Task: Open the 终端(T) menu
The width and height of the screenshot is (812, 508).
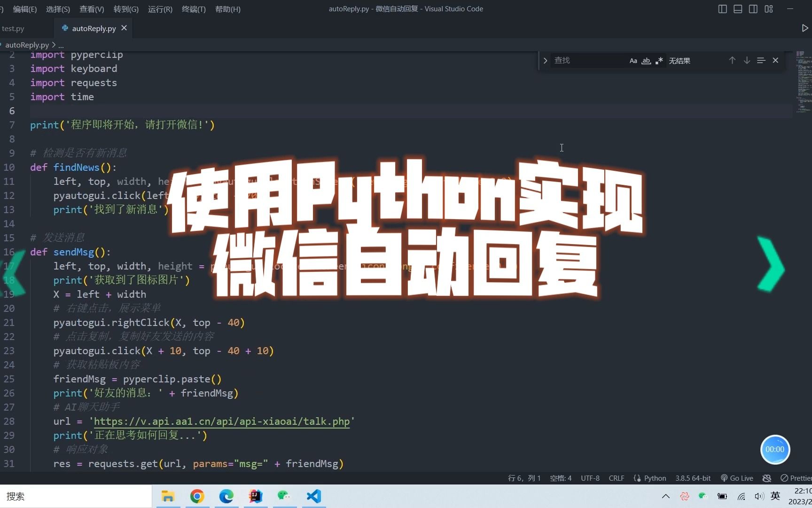Action: tap(194, 9)
